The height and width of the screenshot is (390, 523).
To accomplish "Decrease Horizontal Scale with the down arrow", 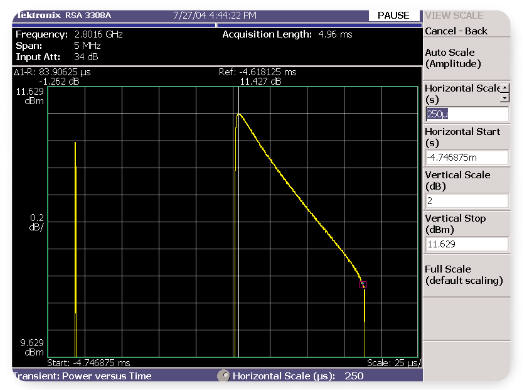I will (x=505, y=98).
